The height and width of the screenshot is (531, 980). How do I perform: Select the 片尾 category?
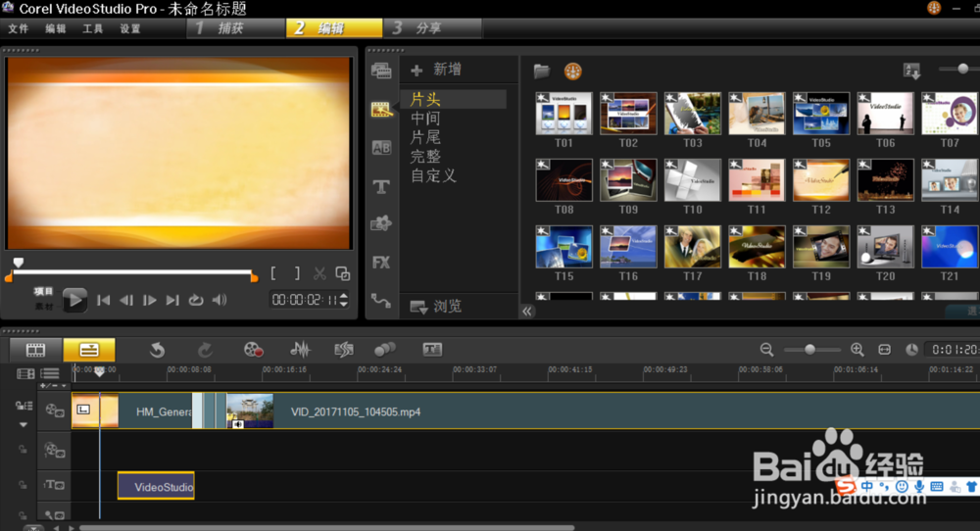(425, 137)
